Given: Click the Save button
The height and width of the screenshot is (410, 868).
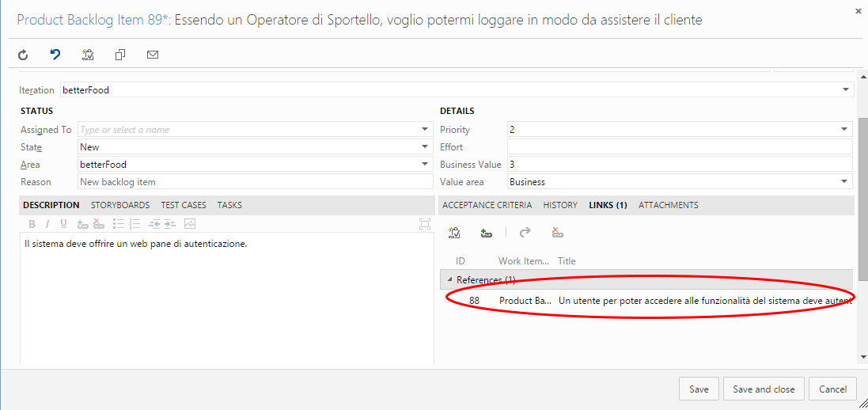Looking at the screenshot, I should coord(699,389).
